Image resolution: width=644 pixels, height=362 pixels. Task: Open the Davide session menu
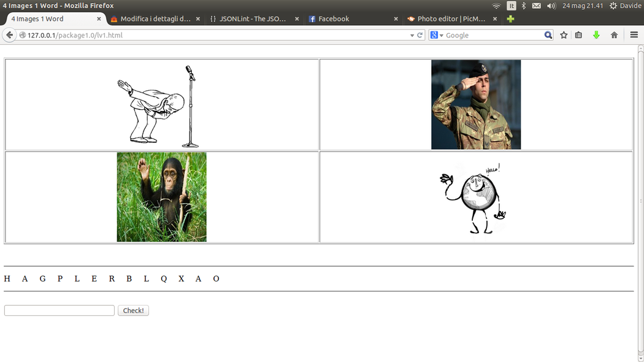[624, 6]
